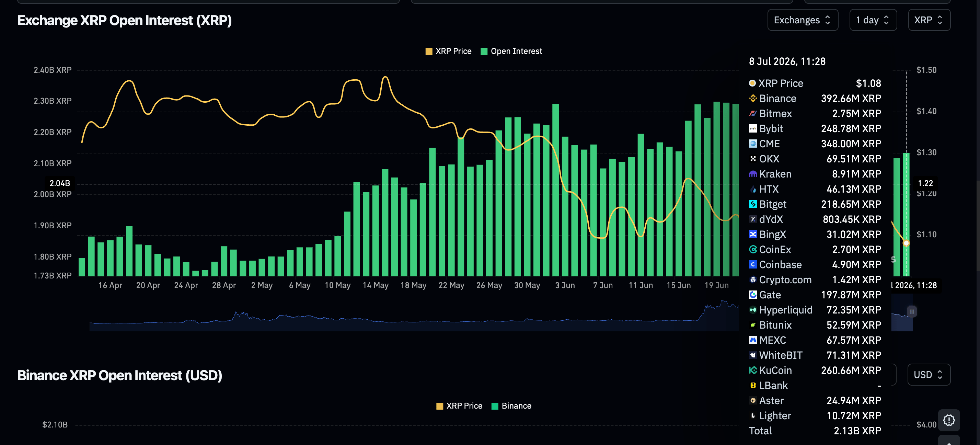Click the Exchange XRP Open Interest heading
Image resolution: width=980 pixels, height=445 pixels.
tap(124, 21)
